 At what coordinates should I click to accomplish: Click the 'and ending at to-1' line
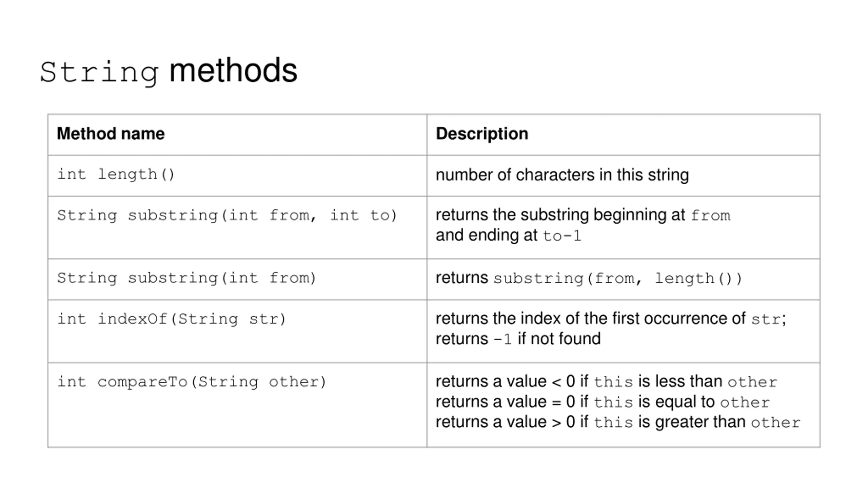click(x=508, y=236)
